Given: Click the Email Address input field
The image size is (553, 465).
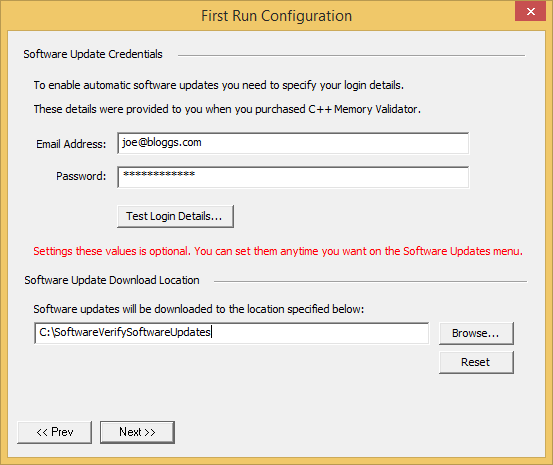Looking at the screenshot, I should point(293,143).
